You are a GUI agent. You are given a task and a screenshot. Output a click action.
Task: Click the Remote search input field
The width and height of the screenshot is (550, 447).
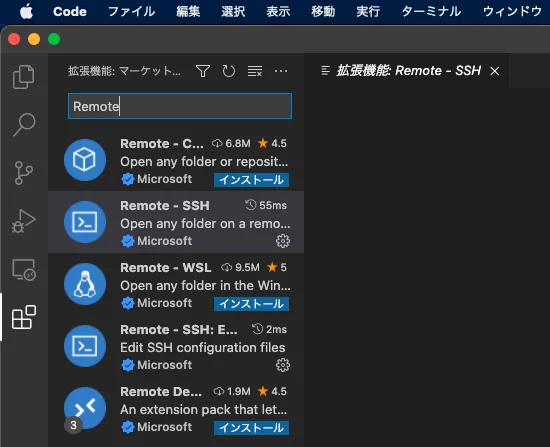coord(180,106)
